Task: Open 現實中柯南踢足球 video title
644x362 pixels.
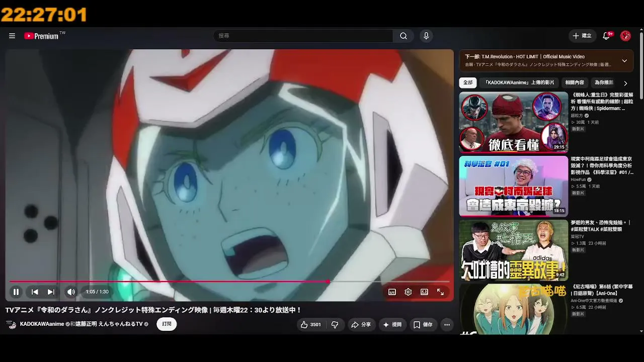Action: point(602,165)
